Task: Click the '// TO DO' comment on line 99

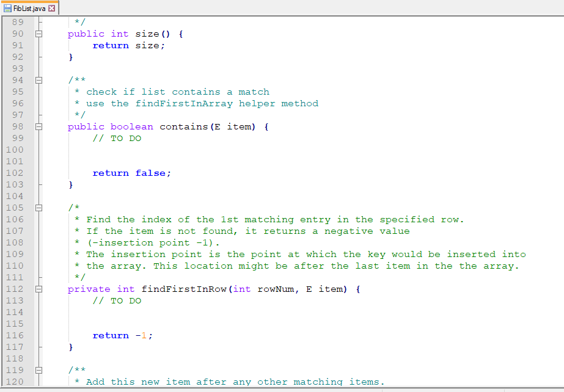Action: [x=117, y=139]
